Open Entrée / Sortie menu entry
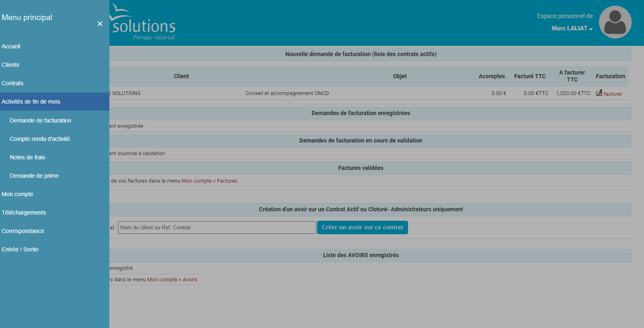This screenshot has width=644, height=328. [x=20, y=249]
